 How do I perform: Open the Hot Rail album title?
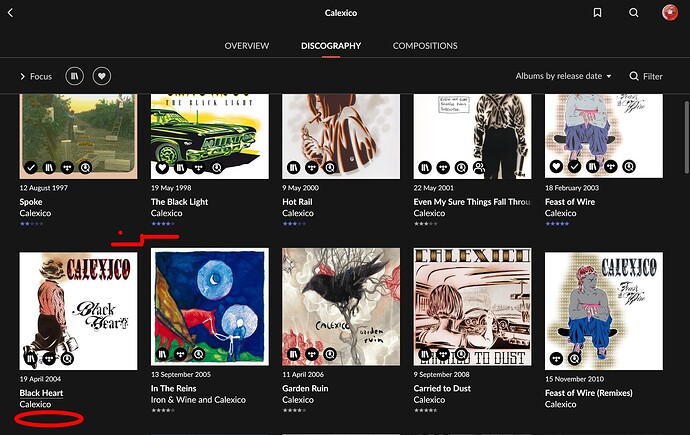[297, 202]
